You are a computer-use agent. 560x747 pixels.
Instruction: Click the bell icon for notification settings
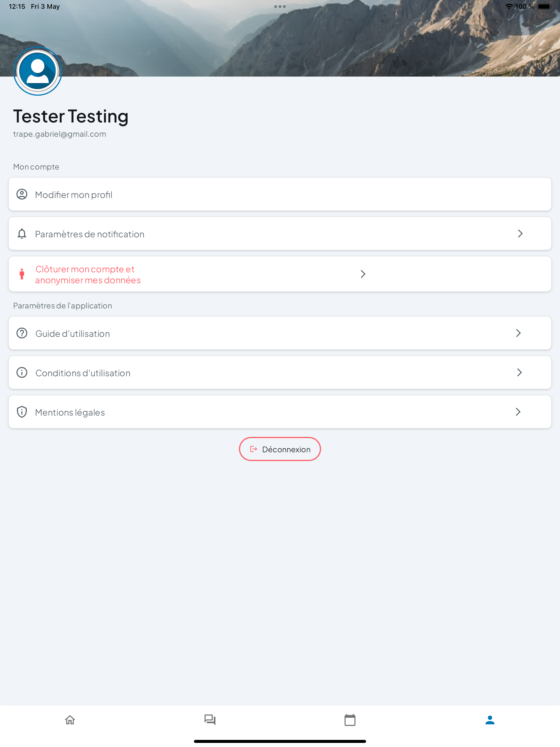pyautogui.click(x=22, y=234)
